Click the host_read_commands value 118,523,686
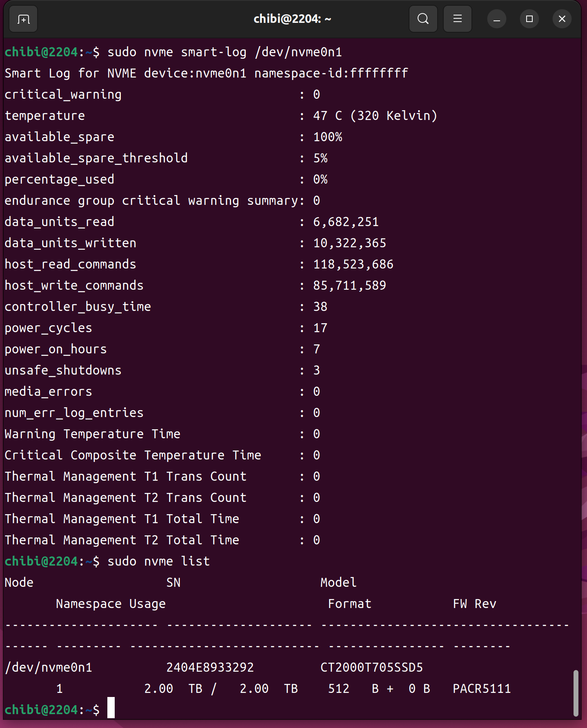Image resolution: width=587 pixels, height=728 pixels. click(x=353, y=264)
